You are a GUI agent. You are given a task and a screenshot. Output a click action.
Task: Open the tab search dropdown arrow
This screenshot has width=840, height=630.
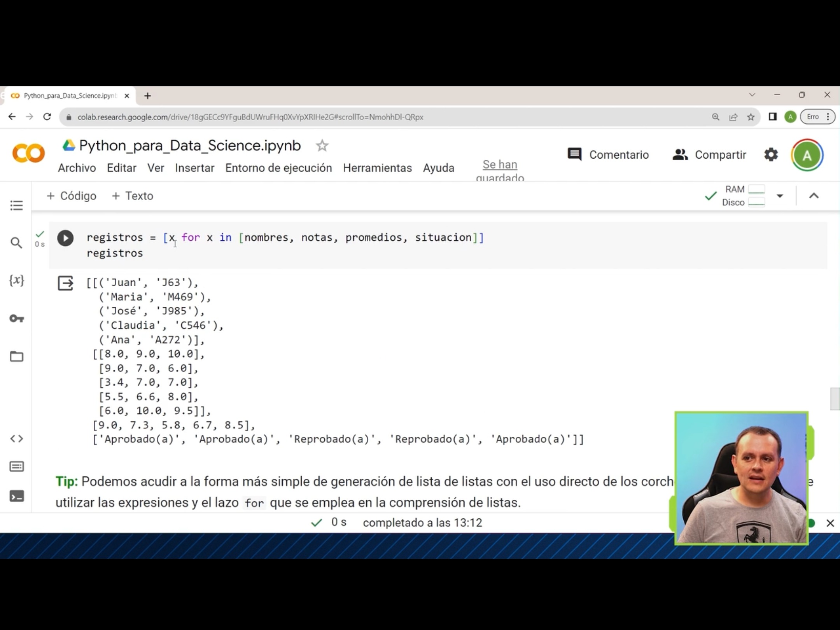[x=752, y=95]
